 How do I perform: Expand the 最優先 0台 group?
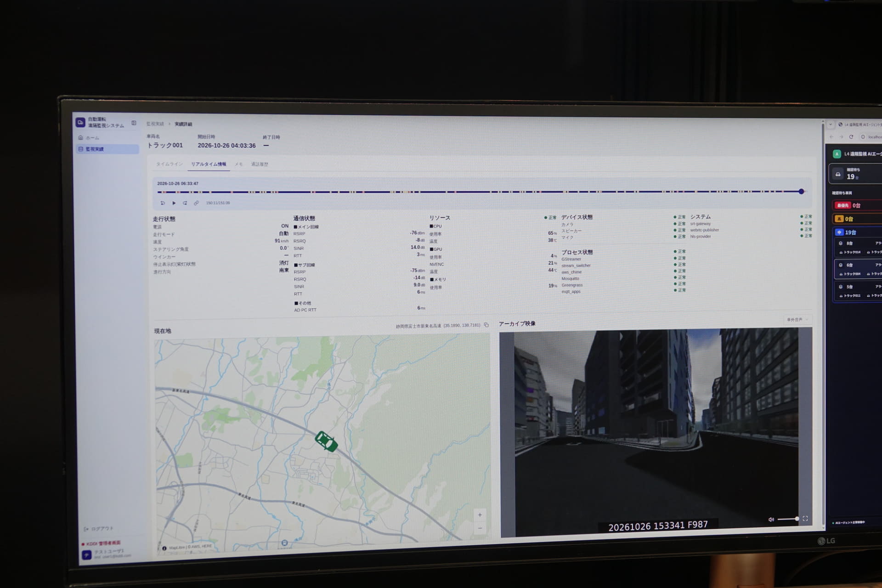[857, 205]
